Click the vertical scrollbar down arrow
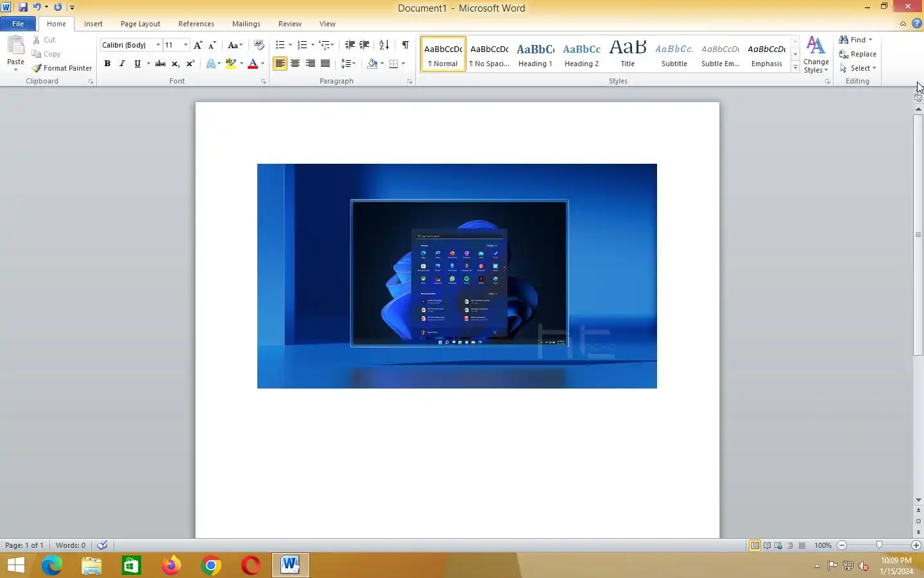924x578 pixels. point(918,500)
